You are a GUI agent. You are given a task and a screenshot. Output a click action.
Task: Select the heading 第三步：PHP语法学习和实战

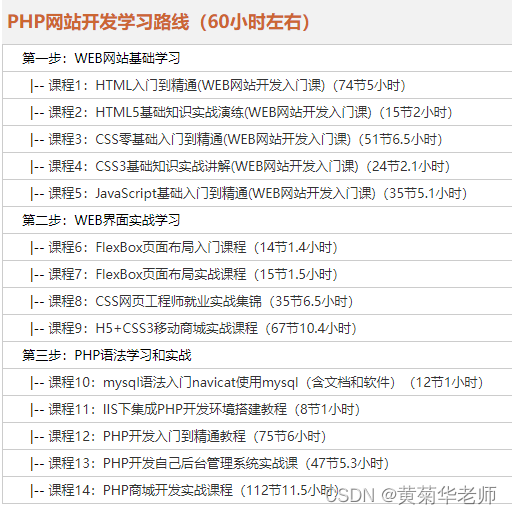click(107, 355)
